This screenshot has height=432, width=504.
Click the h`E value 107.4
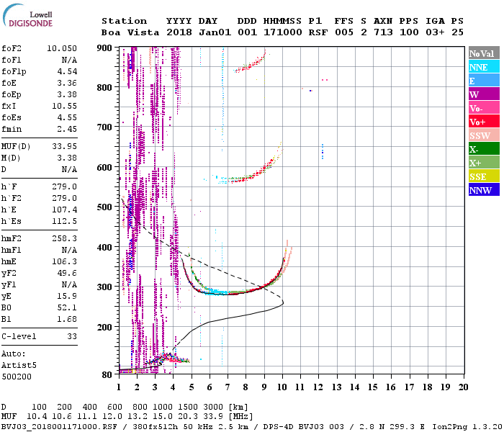pos(64,210)
